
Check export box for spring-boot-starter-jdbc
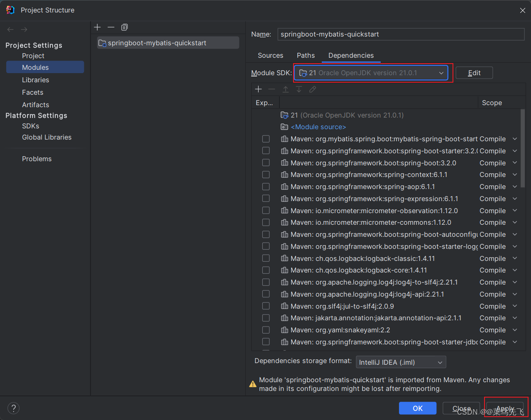[266, 342]
